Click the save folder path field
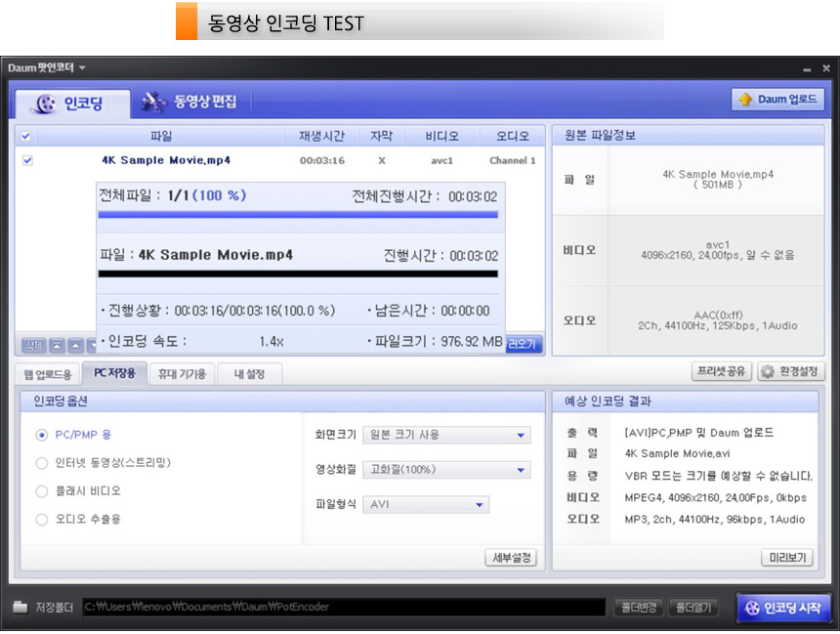 click(x=343, y=608)
